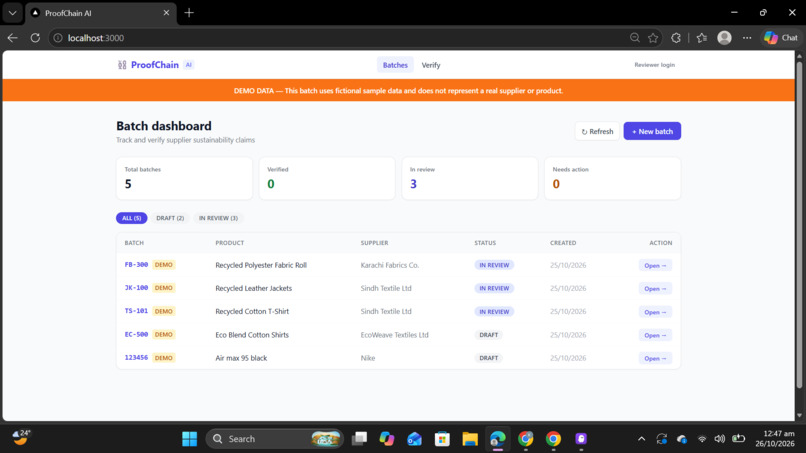Open the EC-500 batch row action
Image resolution: width=806 pixels, height=453 pixels.
click(x=655, y=335)
